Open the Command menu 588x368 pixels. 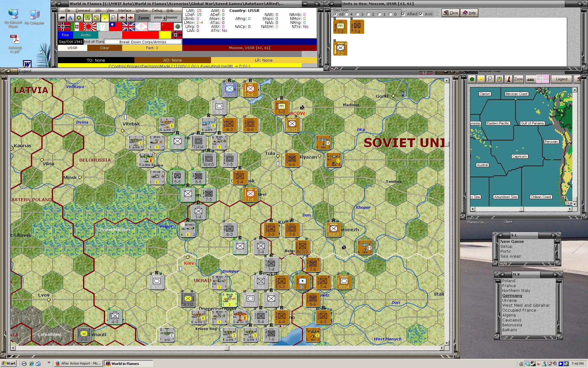pyautogui.click(x=83, y=10)
